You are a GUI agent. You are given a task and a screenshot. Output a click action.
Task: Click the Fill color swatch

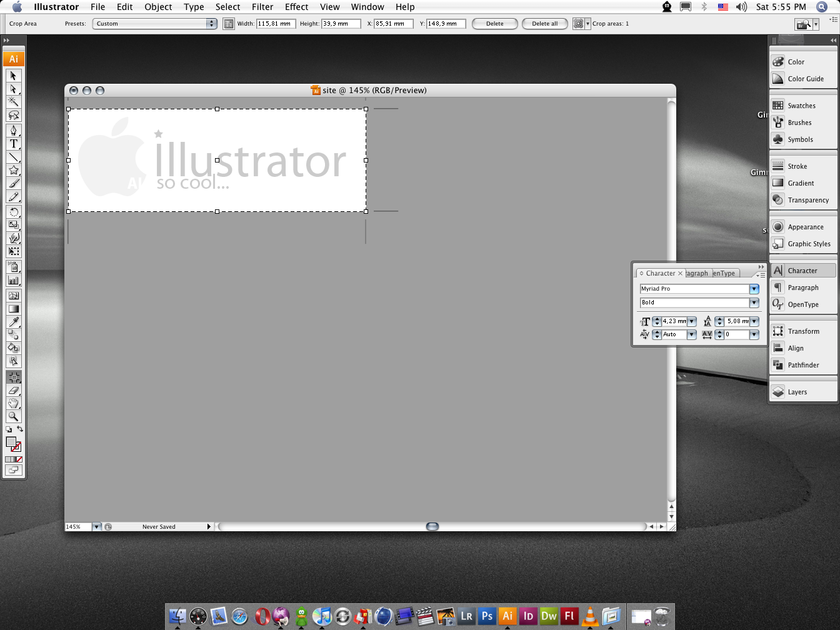11,442
